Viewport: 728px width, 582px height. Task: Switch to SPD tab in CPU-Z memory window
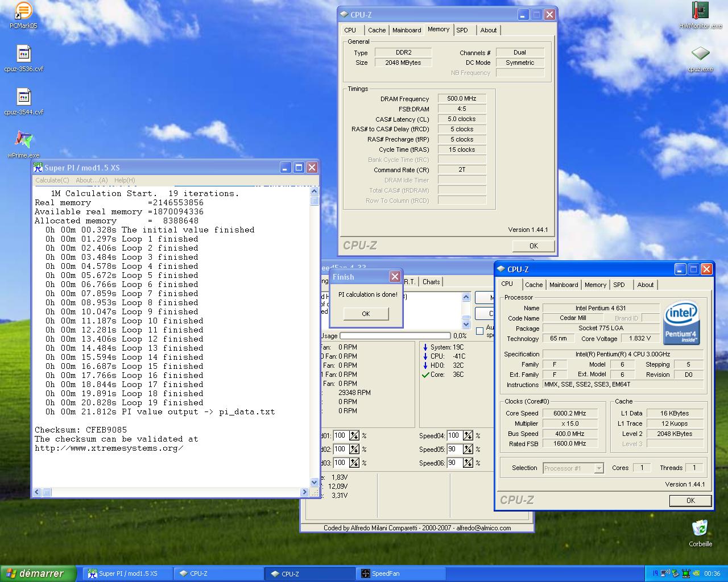tap(462, 30)
